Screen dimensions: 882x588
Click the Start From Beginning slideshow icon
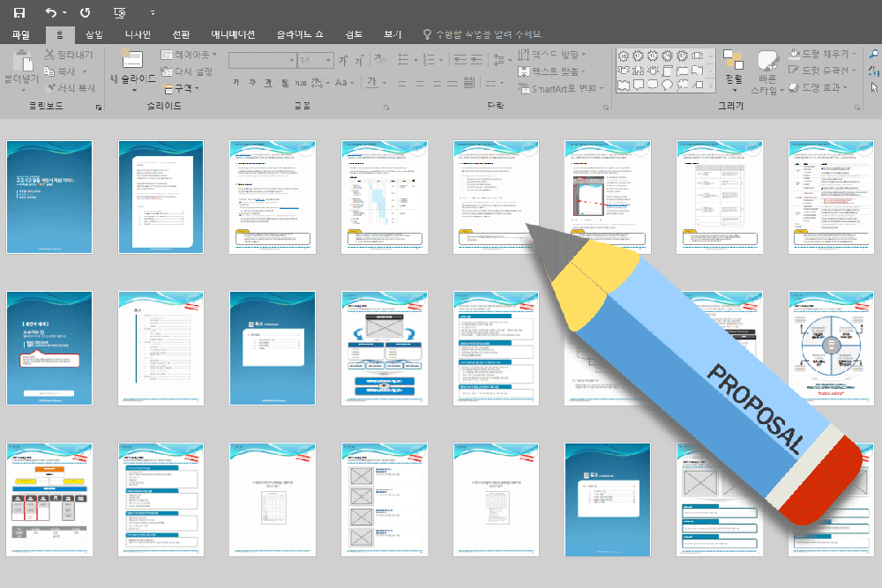[119, 12]
